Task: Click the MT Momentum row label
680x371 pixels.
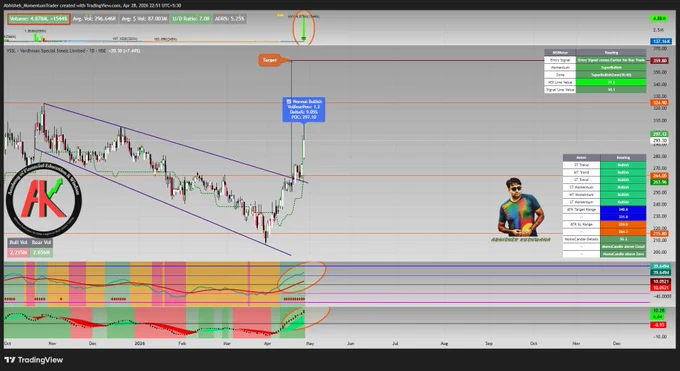Action: (x=581, y=194)
